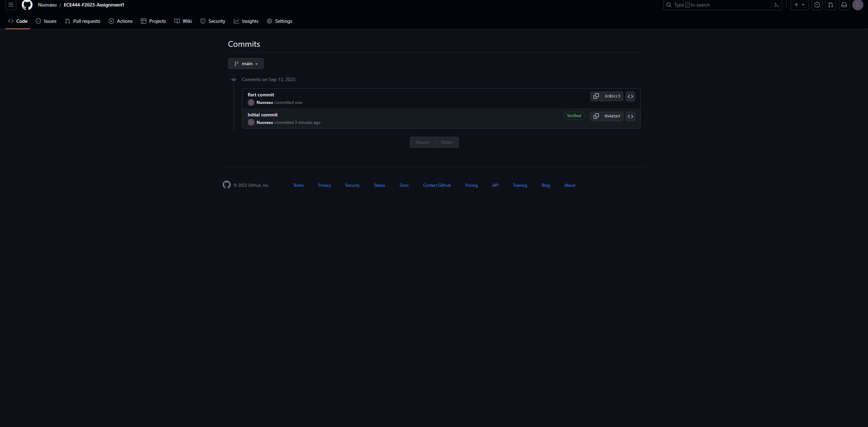Click the footer GitHub logo
The width and height of the screenshot is (868, 427).
coord(226,185)
